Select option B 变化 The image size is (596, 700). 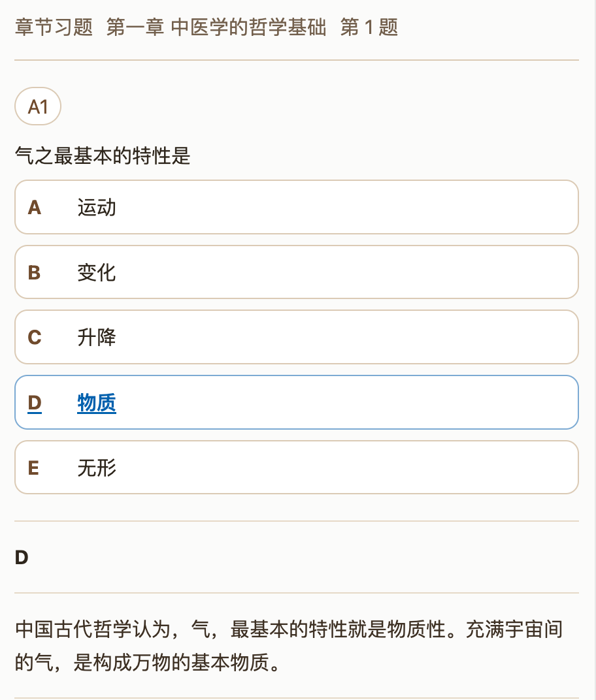(x=297, y=272)
